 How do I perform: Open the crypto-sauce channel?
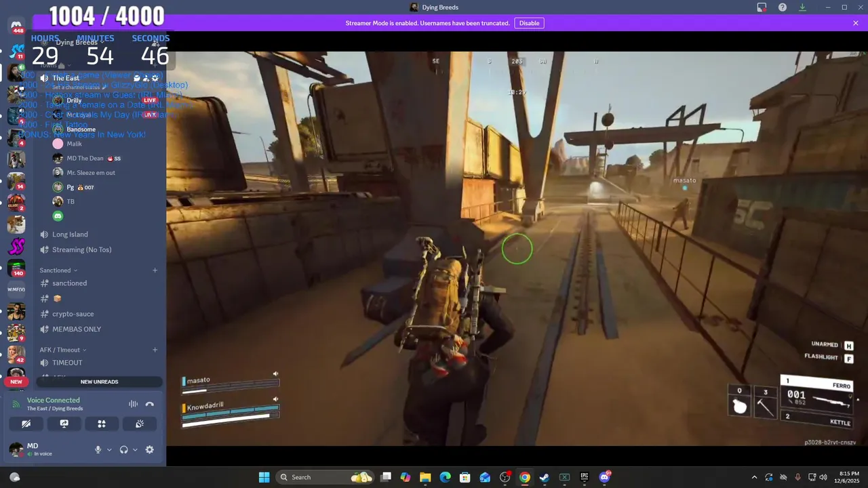pos(73,314)
